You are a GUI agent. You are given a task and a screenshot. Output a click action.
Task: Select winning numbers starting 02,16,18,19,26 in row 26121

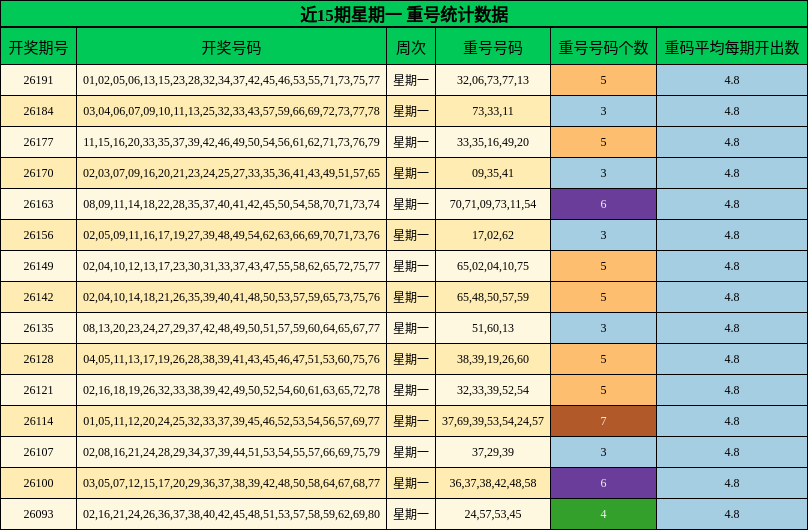(231, 390)
